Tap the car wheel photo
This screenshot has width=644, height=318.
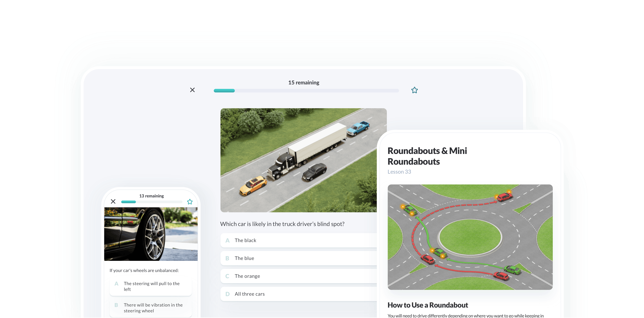point(151,234)
